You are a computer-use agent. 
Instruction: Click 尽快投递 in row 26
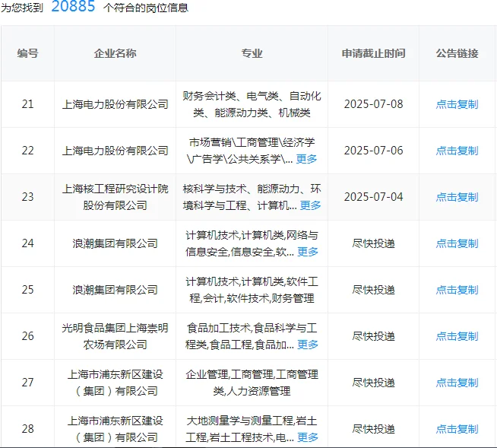tap(373, 336)
